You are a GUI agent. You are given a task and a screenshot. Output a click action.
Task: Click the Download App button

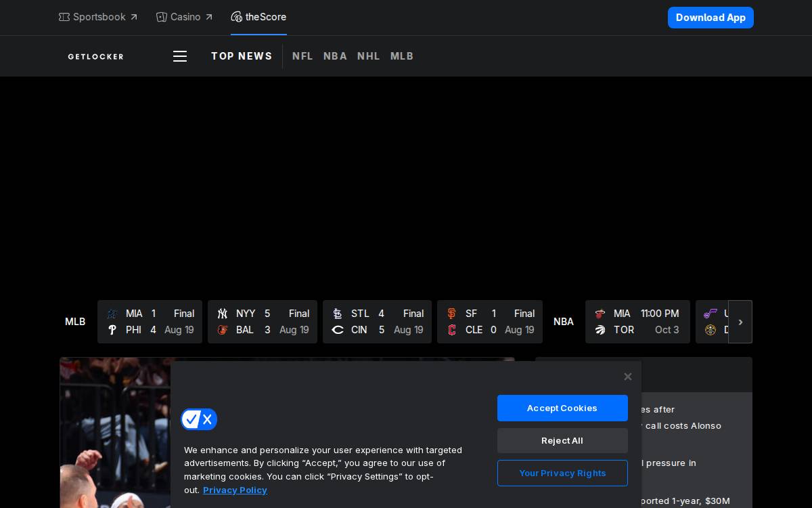710,18
